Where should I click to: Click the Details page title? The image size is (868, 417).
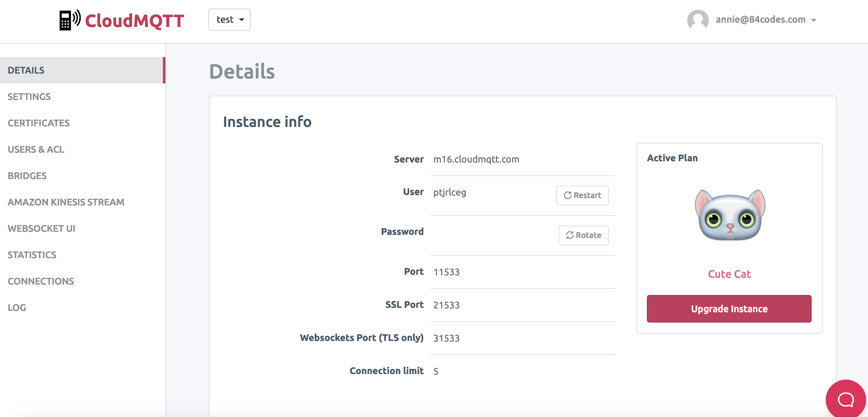[242, 71]
